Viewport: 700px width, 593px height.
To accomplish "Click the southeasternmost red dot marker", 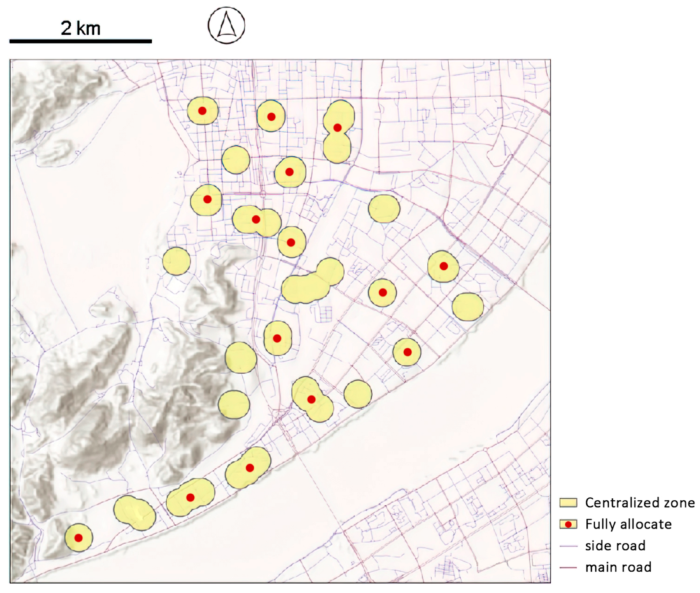I will pyautogui.click(x=407, y=352).
